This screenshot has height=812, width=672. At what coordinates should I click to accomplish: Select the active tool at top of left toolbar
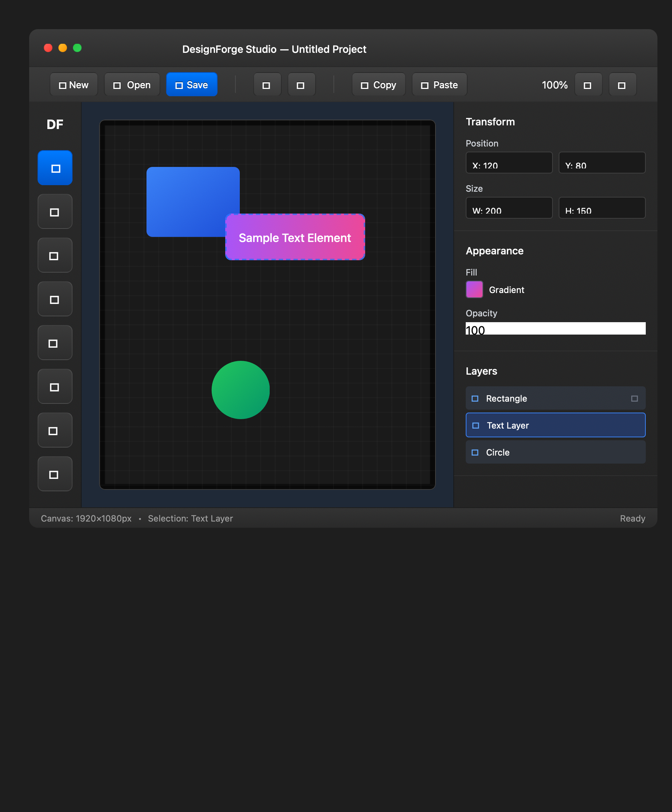pos(55,168)
